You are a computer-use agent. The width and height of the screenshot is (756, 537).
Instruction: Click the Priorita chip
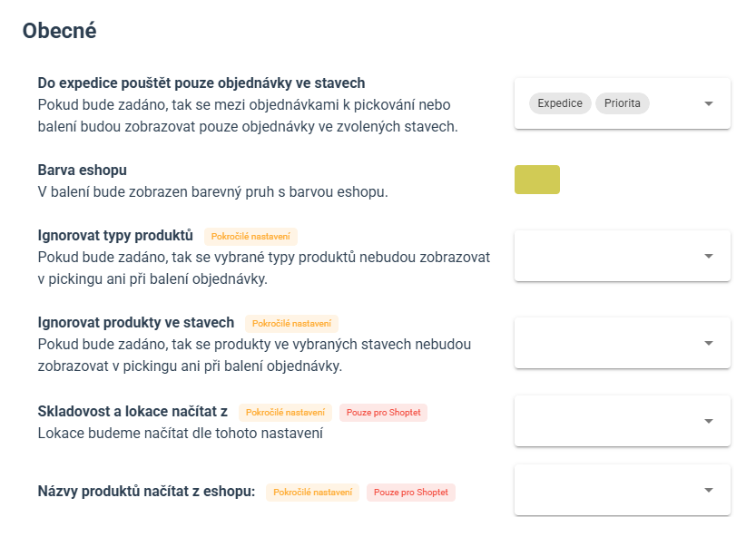click(623, 103)
